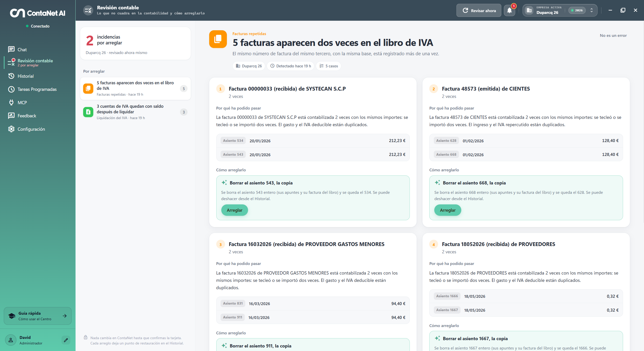Click the sparkle icon on Borrar asiento 543
644x351 pixels.
click(x=224, y=183)
